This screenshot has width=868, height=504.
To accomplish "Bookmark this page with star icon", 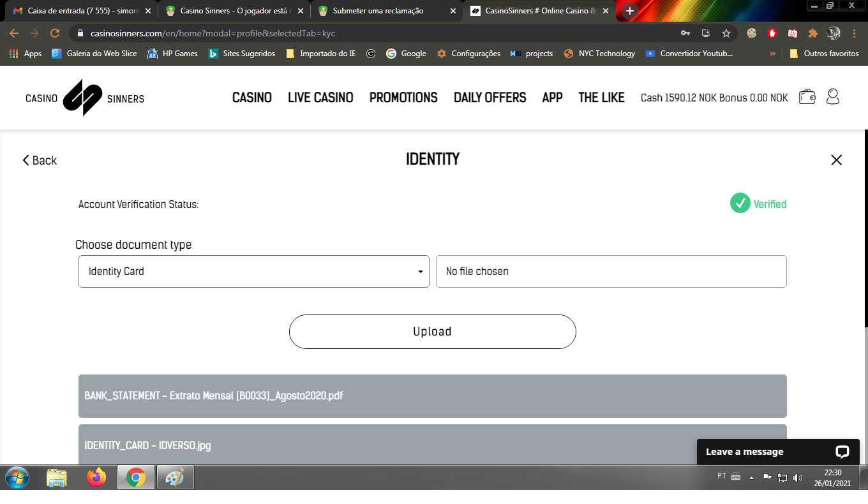I will [726, 33].
